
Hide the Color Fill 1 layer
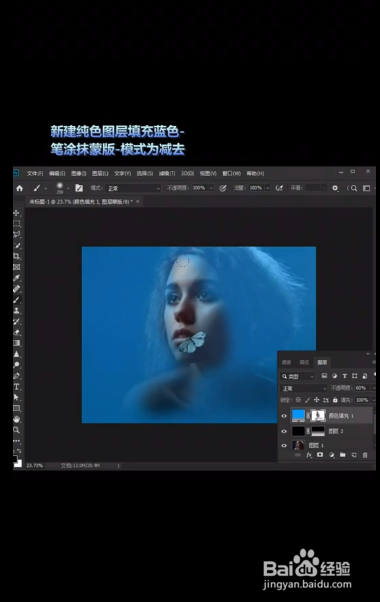pos(284,416)
